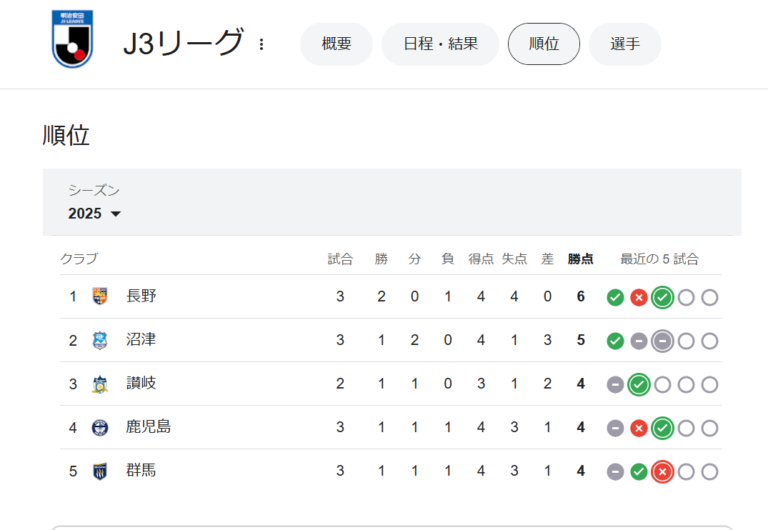
Task: Click the 沼津 club crest icon
Action: [x=100, y=340]
